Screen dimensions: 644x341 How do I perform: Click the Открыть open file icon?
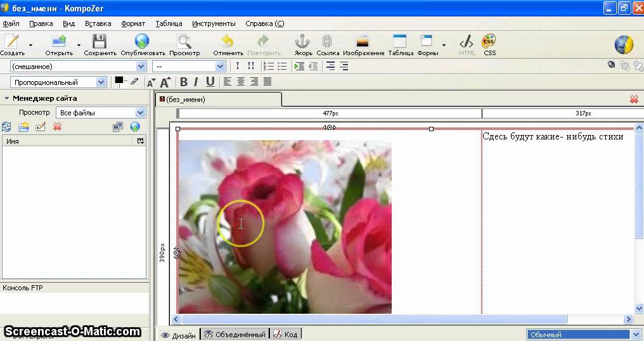click(59, 41)
